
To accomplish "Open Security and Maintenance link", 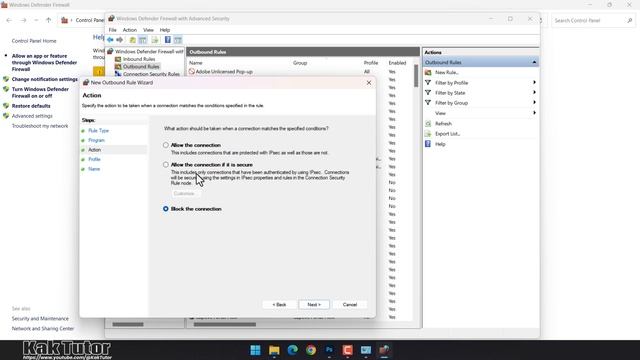I will click(40, 319).
